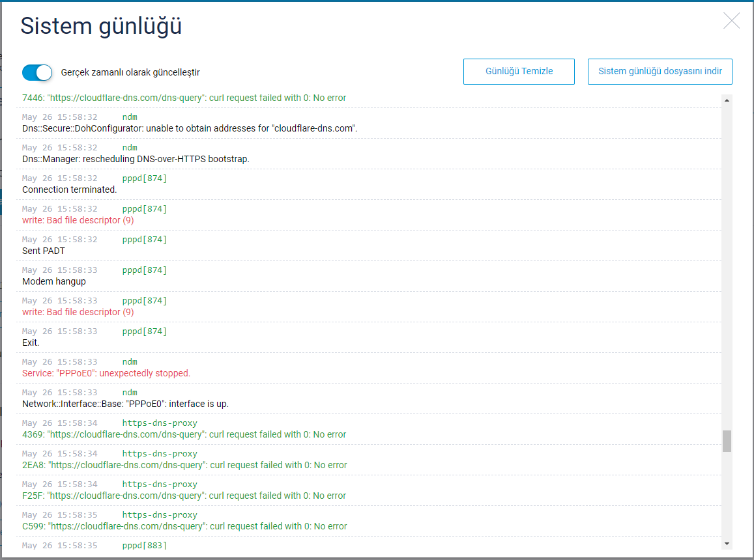The width and height of the screenshot is (754, 560).
Task: Click the Günlüğü Temizle button
Action: pos(519,72)
